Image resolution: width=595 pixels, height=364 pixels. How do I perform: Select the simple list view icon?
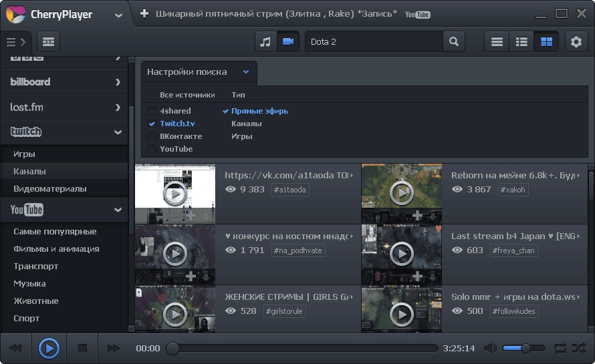point(497,41)
